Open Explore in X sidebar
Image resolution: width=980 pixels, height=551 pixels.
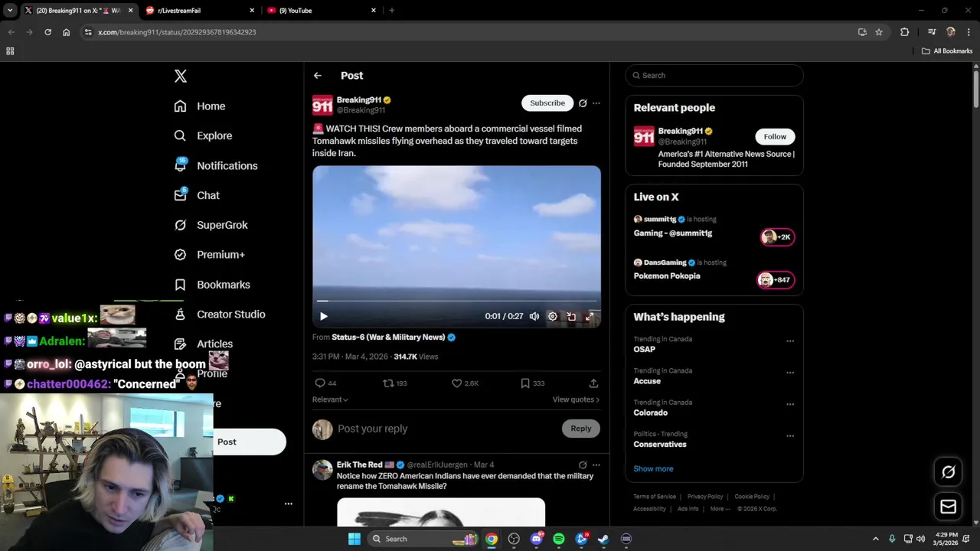click(x=203, y=135)
